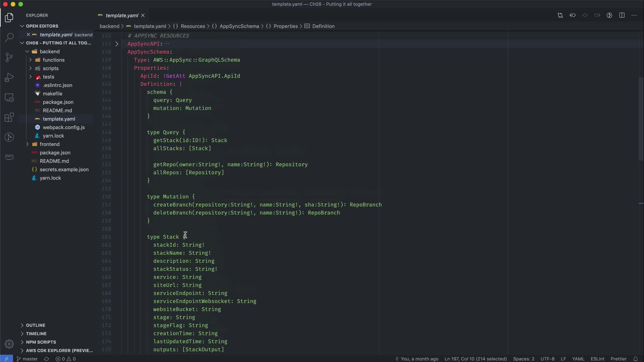The height and width of the screenshot is (362, 644).
Task: Change the YAML language mode
Action: [578, 359]
